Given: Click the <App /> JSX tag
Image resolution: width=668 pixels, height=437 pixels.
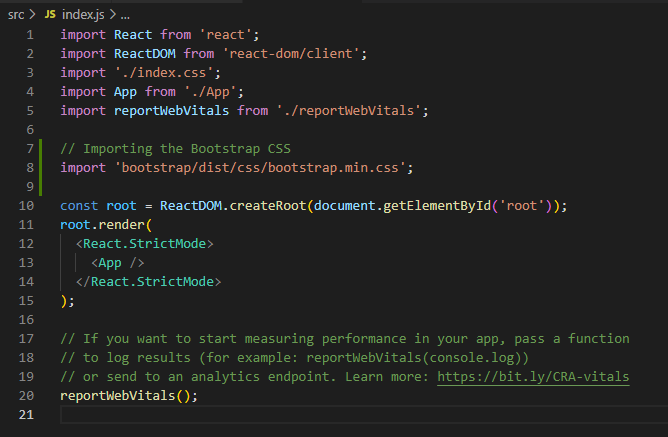Looking at the screenshot, I should [x=118, y=263].
